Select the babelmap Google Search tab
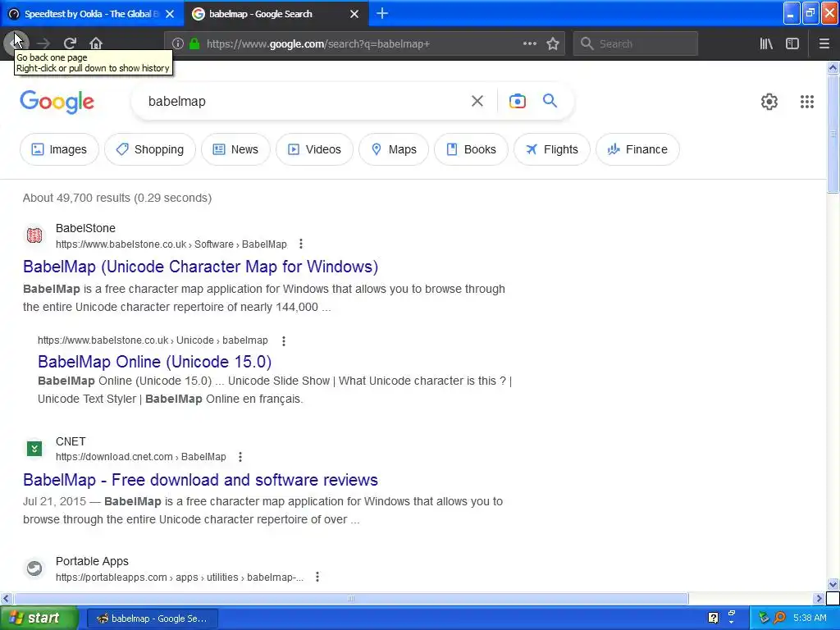840x630 pixels. 276,14
